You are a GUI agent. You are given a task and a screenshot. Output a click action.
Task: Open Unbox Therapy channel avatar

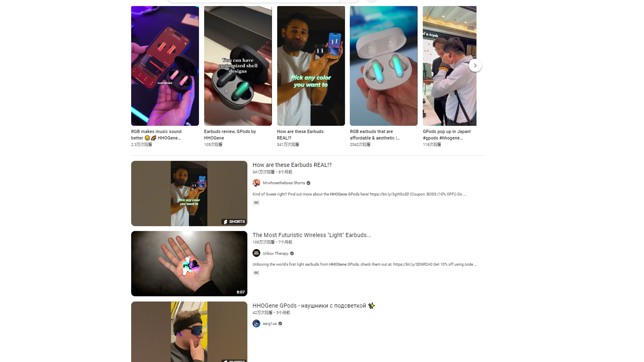[x=256, y=253]
